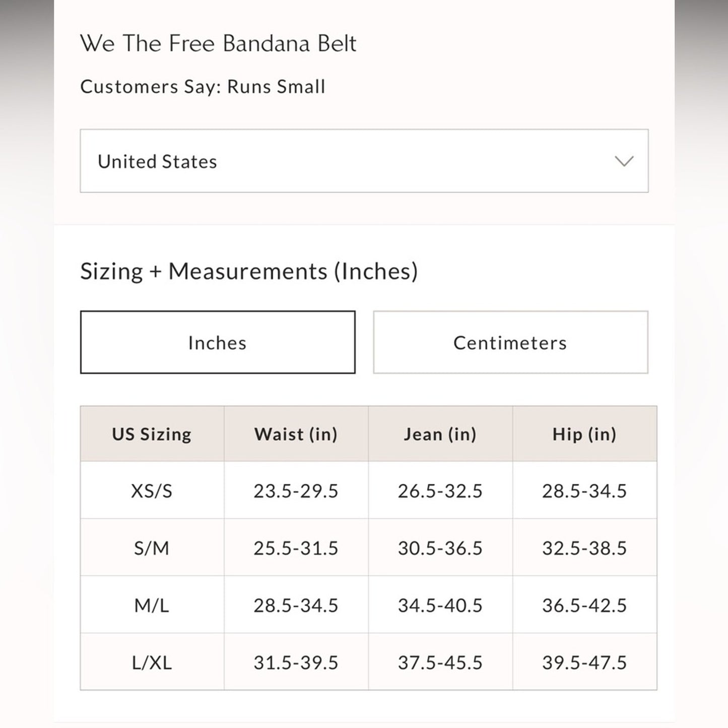This screenshot has height=728, width=728.
Task: Click the US Sizing column header
Action: tap(152, 434)
